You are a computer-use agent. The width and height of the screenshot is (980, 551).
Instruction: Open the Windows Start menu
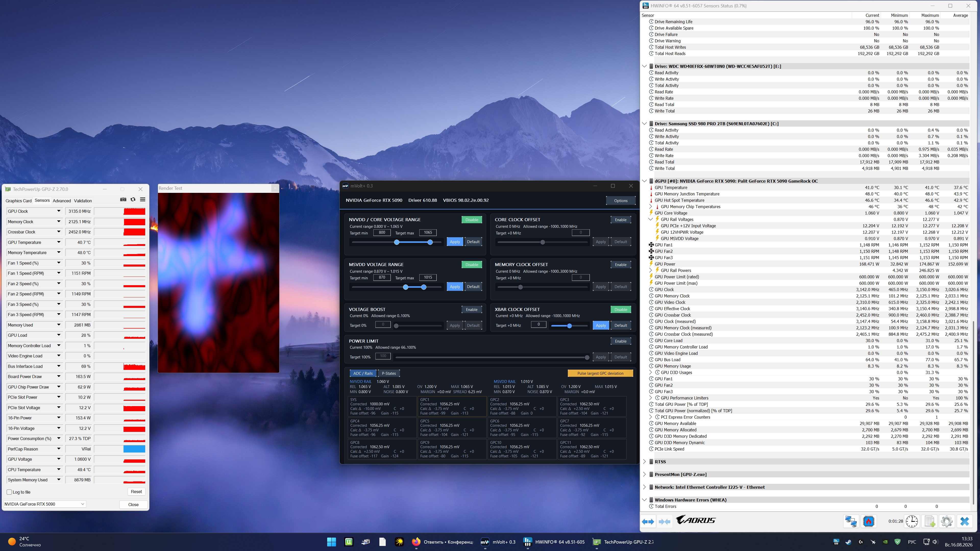click(x=331, y=542)
